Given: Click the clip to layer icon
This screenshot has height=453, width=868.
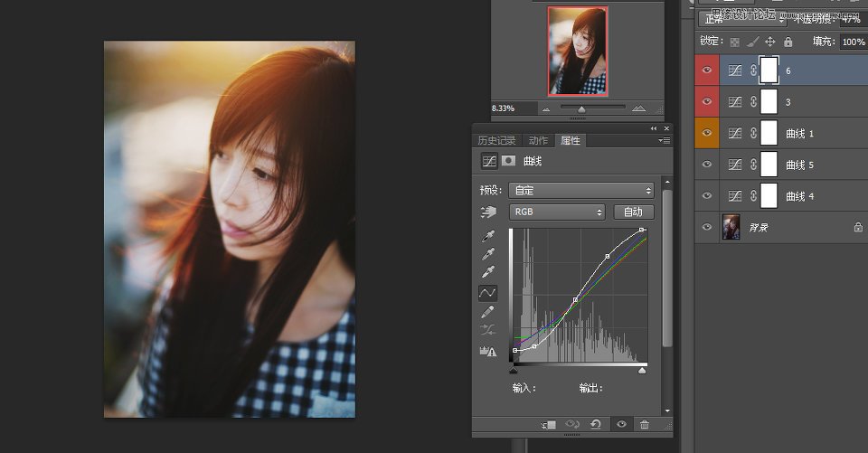Looking at the screenshot, I should (x=549, y=425).
